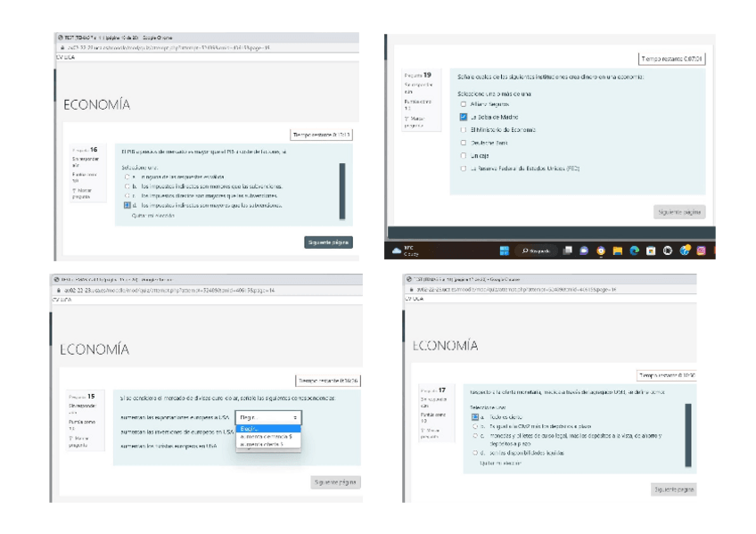Click the flag icon to mark question 17
This screenshot has height=534, width=756.
tap(423, 430)
